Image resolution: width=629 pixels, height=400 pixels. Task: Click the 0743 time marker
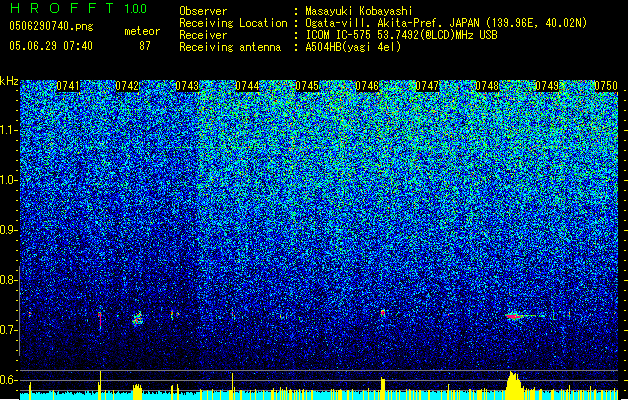187,86
